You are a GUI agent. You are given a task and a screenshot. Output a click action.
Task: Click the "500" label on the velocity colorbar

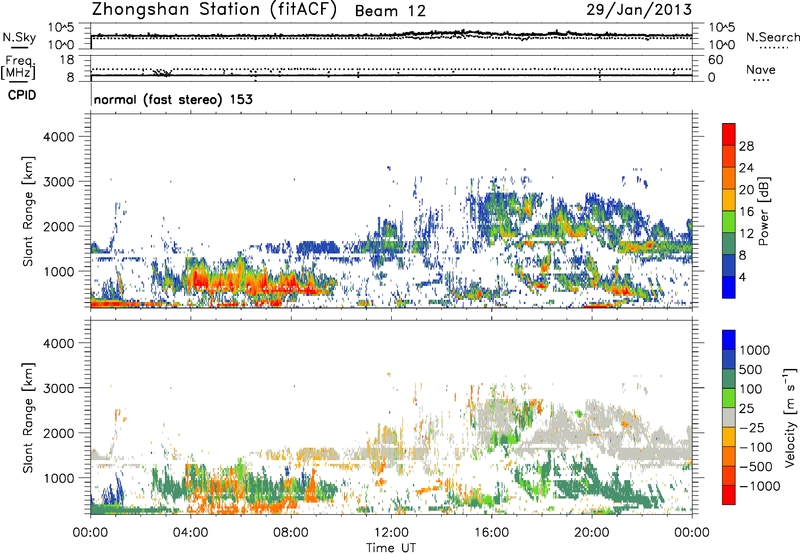(x=751, y=369)
